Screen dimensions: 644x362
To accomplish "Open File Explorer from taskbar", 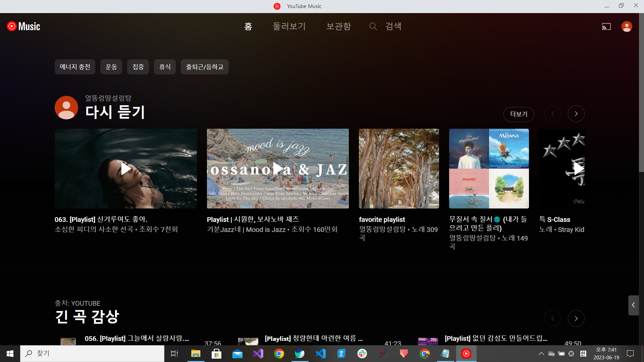I will [x=196, y=354].
